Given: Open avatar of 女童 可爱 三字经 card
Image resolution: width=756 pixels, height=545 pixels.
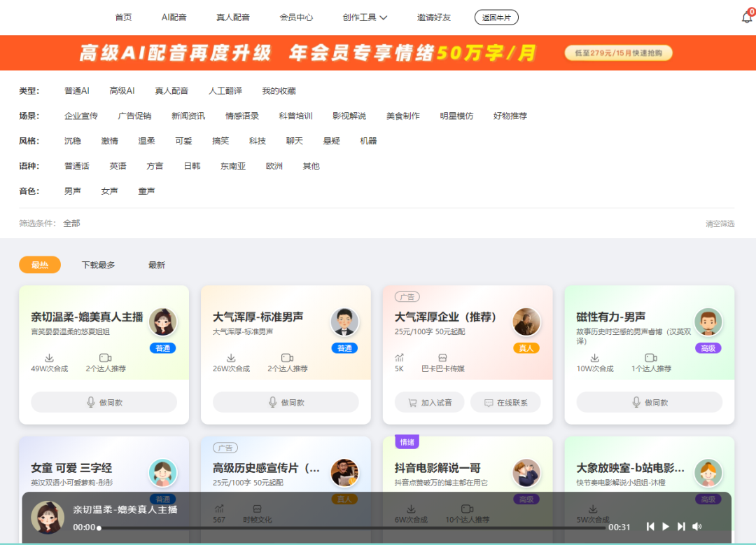Looking at the screenshot, I should (x=162, y=473).
